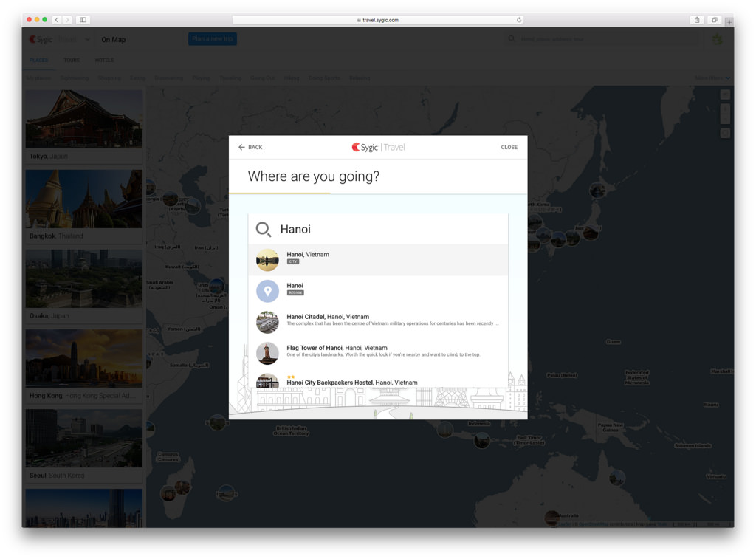The image size is (756, 559).
Task: Click the Sygic Travel logo in dialog
Action: (x=378, y=147)
